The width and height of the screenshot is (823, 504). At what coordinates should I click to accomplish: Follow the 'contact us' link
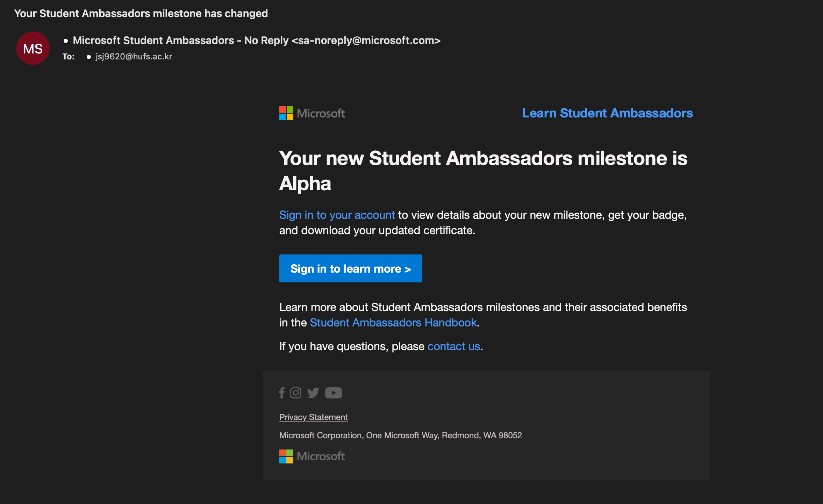point(454,346)
